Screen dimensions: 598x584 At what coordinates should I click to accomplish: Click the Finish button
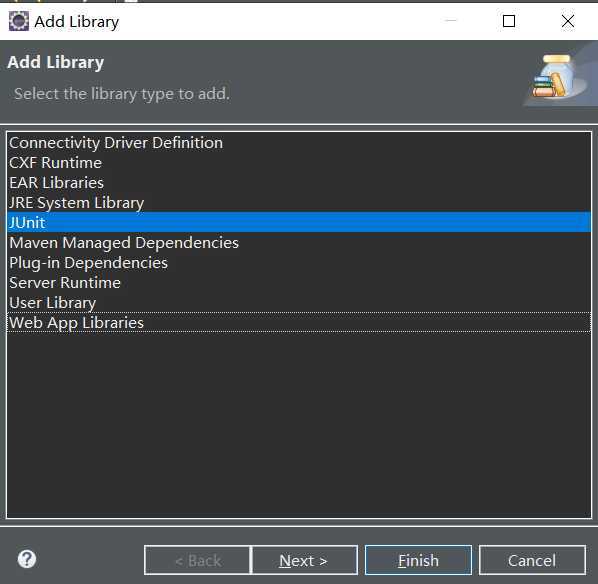[418, 560]
